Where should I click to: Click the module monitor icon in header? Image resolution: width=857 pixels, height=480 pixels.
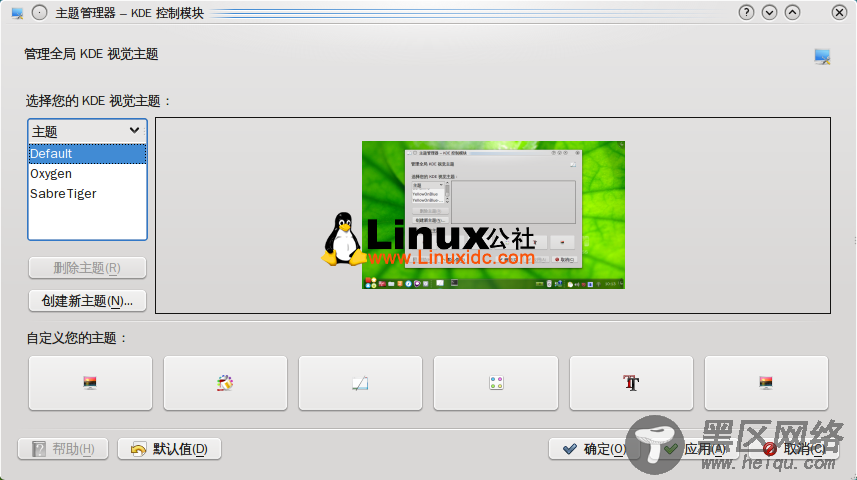point(822,56)
